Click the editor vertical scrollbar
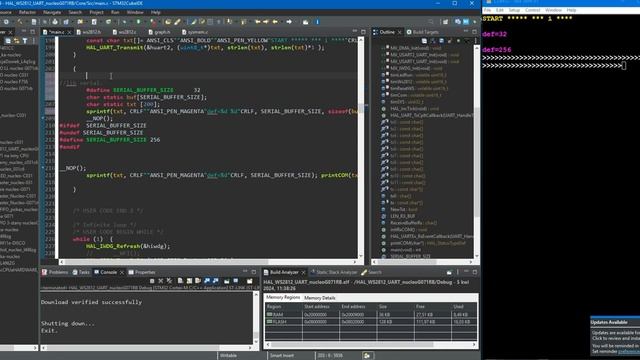 (x=361, y=147)
